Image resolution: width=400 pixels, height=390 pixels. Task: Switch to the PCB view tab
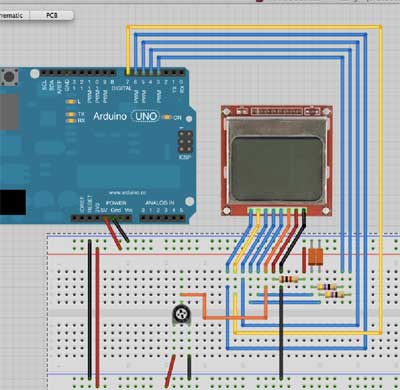click(x=52, y=15)
